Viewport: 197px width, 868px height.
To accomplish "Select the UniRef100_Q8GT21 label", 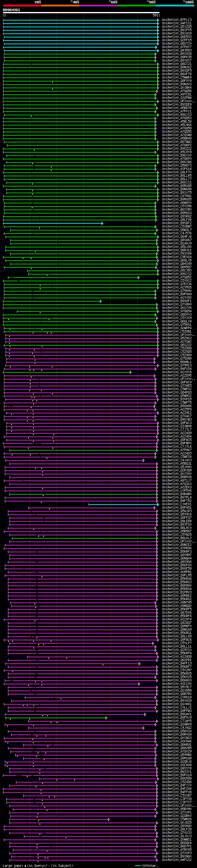I will [177, 64].
